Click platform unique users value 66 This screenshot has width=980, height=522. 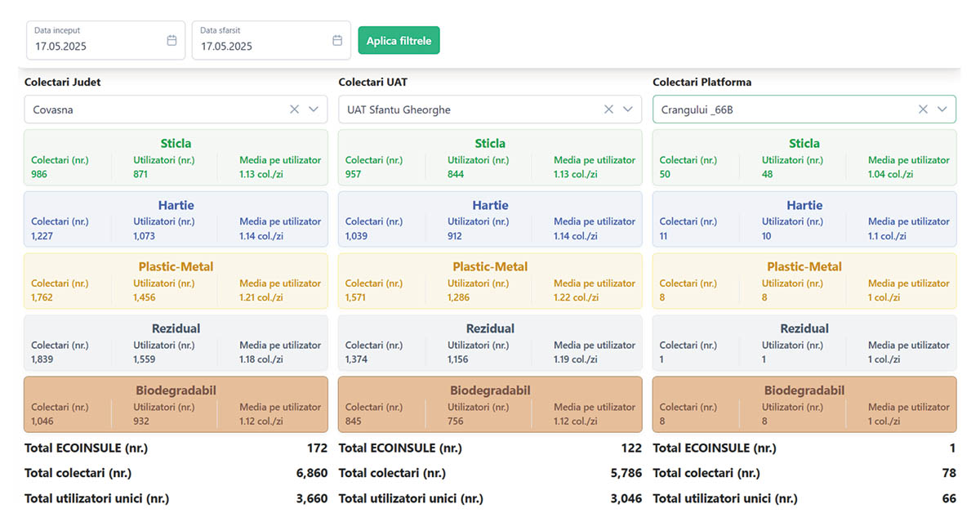[x=949, y=498]
